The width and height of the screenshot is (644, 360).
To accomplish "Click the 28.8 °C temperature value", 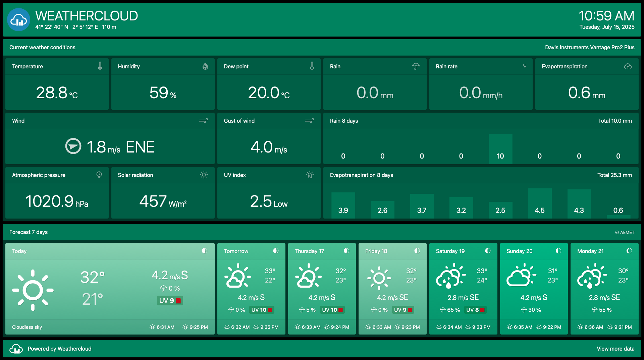I will coord(57,93).
